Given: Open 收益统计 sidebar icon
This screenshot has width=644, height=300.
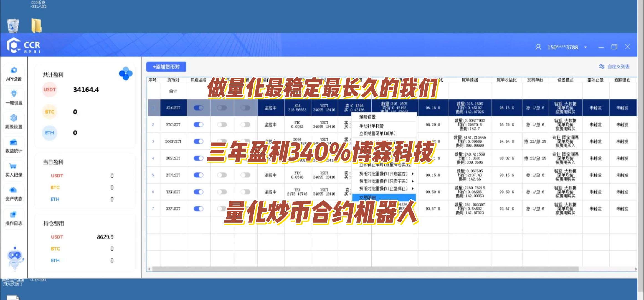Looking at the screenshot, I should [14, 142].
